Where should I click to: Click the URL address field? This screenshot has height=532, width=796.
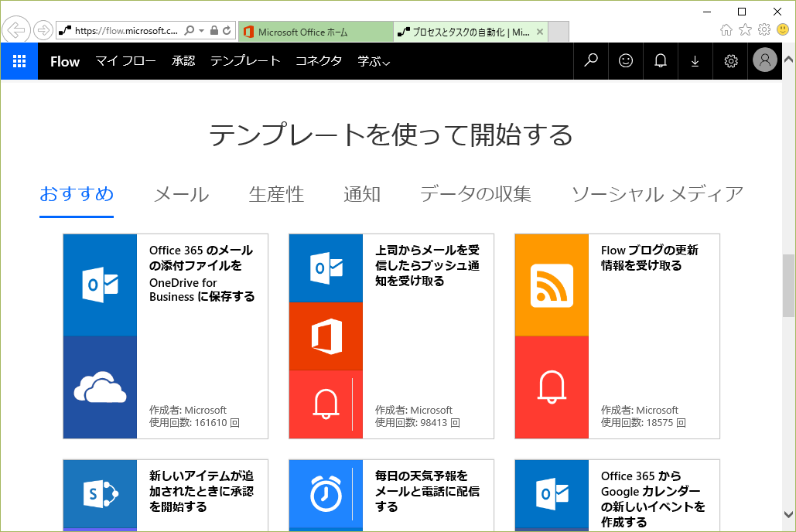click(x=126, y=30)
